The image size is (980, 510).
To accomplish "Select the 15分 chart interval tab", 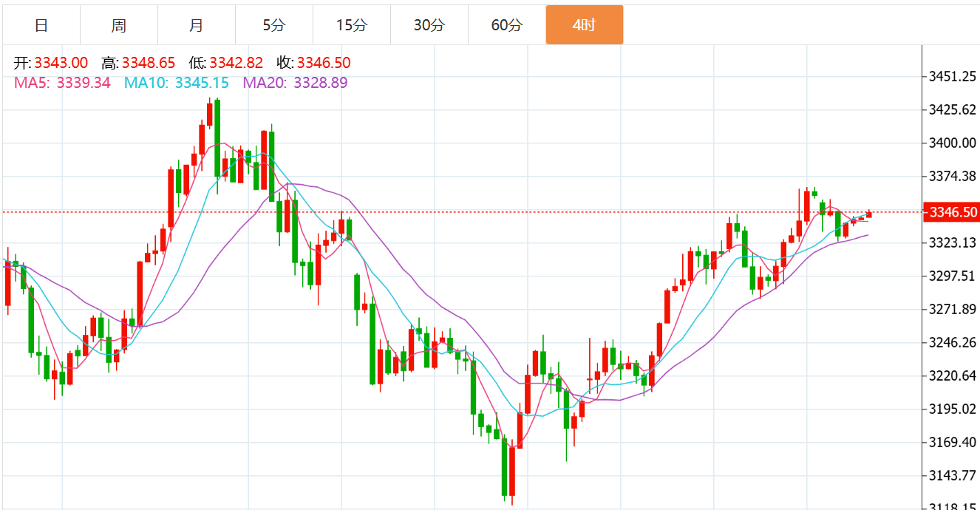I will pyautogui.click(x=351, y=25).
